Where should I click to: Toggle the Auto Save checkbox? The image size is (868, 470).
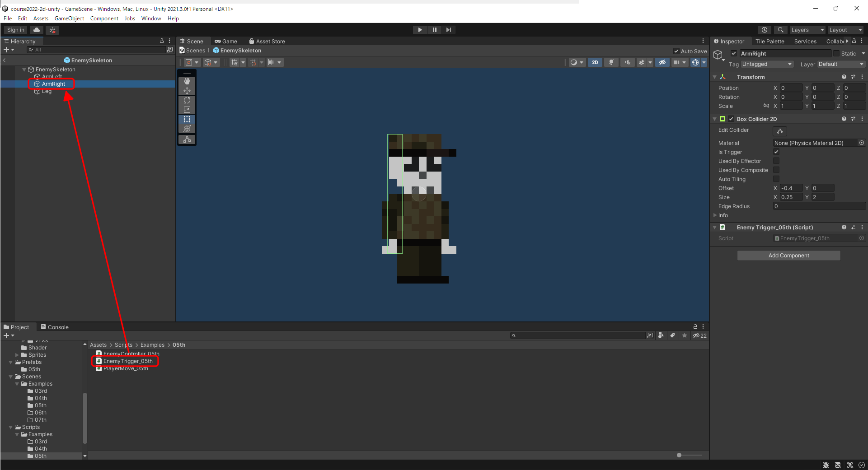(x=676, y=51)
